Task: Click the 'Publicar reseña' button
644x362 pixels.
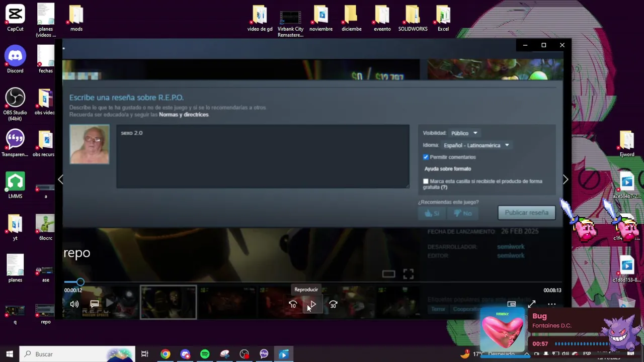Action: (x=527, y=213)
